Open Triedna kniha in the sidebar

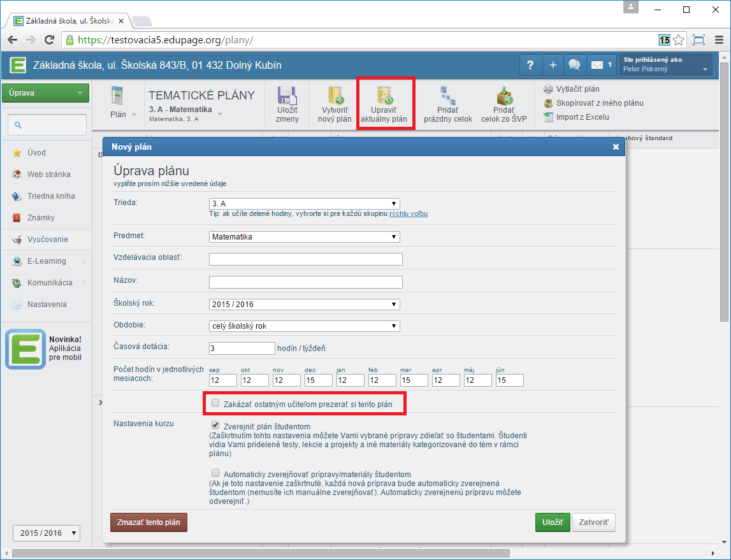click(51, 196)
